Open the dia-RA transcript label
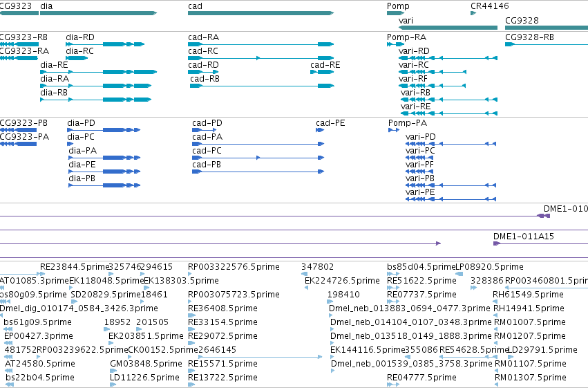 (x=55, y=79)
